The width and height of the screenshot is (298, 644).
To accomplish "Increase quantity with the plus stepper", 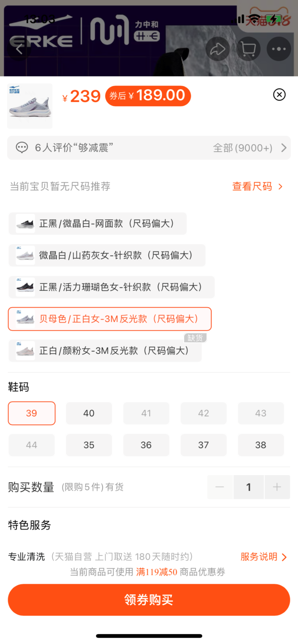I will (x=277, y=487).
